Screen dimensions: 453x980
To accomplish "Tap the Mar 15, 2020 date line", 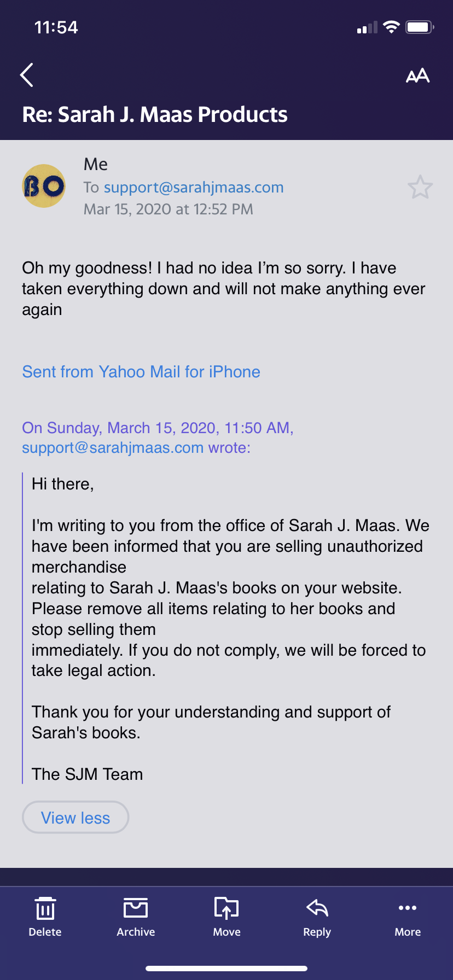I will [x=168, y=209].
